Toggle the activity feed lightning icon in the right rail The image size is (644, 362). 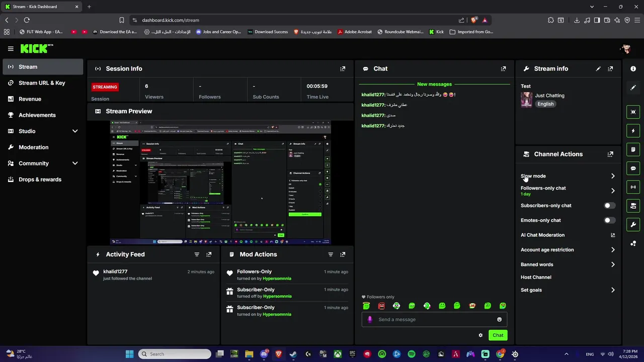633,131
